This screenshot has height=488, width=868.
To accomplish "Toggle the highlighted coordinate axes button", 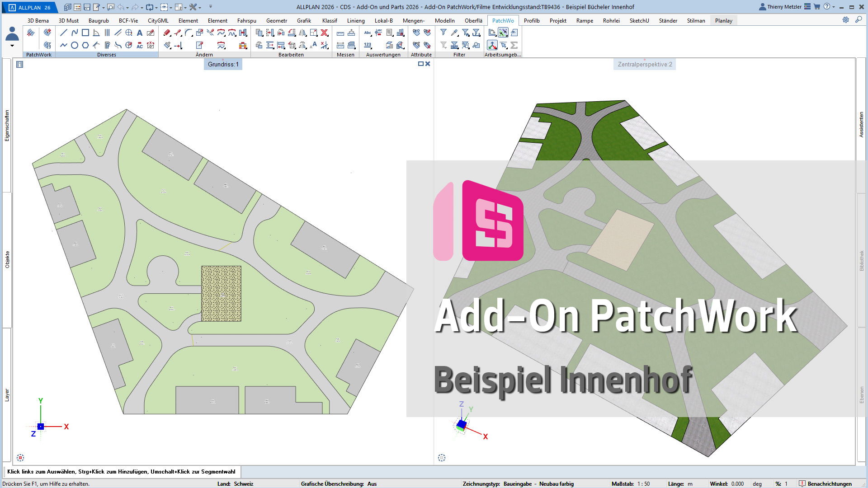I will pyautogui.click(x=492, y=45).
